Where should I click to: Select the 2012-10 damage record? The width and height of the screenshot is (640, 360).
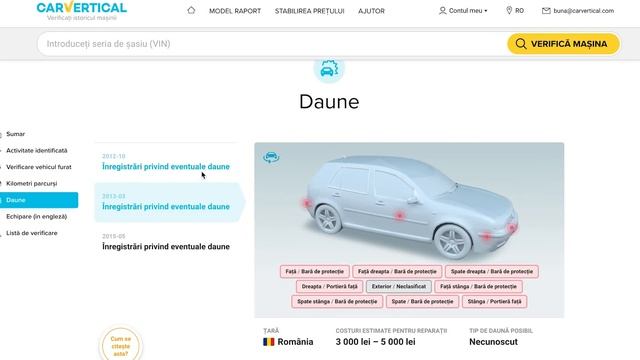click(x=166, y=162)
